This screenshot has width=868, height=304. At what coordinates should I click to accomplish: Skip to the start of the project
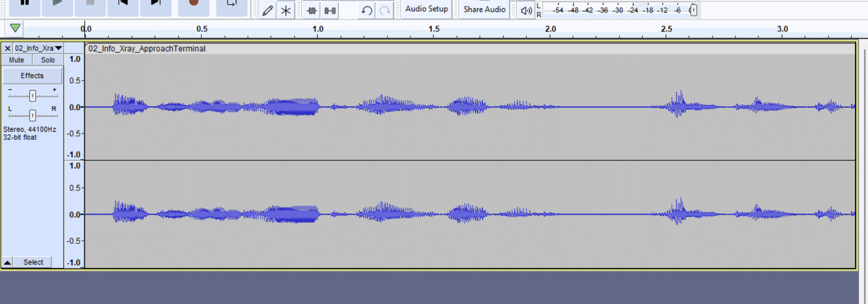tap(123, 4)
